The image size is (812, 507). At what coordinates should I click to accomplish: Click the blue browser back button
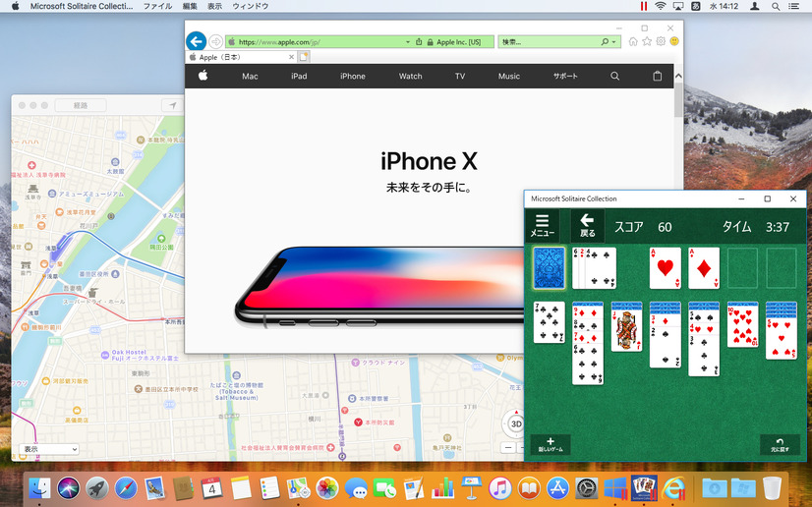[x=197, y=41]
